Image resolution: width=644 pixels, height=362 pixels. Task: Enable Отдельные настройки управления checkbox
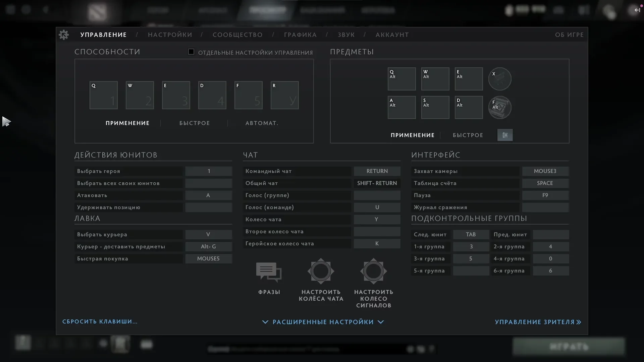(191, 52)
